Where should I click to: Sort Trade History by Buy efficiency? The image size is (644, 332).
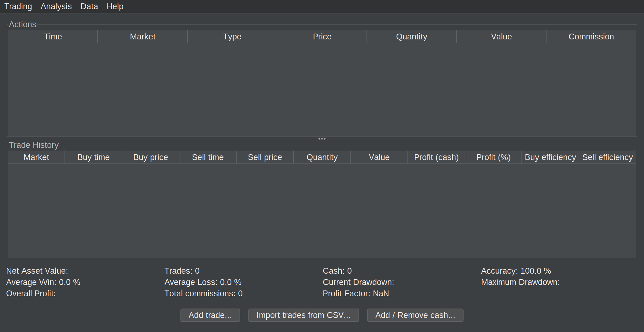click(550, 157)
